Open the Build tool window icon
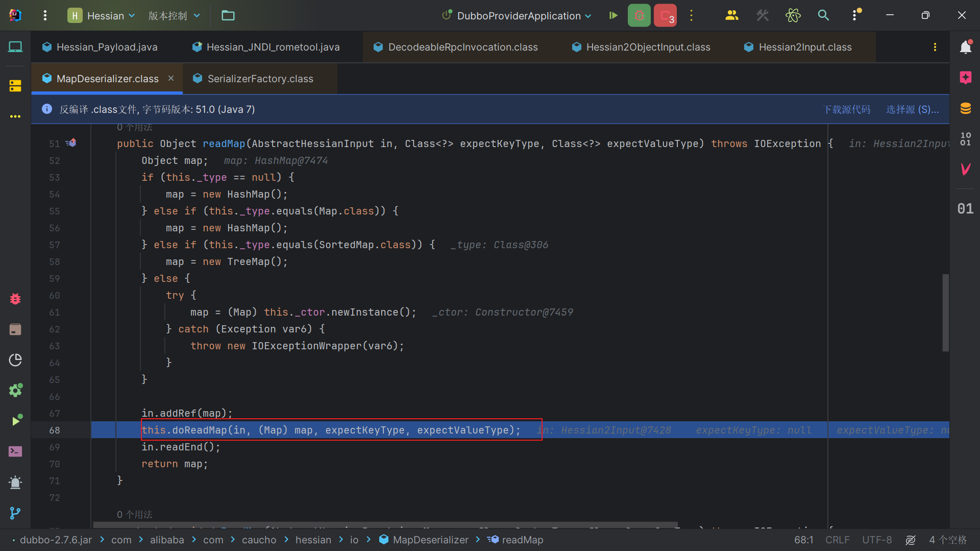This screenshot has width=980, height=551. pos(15,329)
